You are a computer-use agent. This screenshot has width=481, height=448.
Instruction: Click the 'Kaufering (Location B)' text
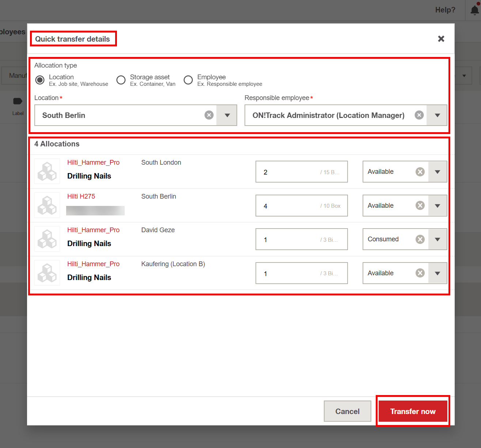173,264
